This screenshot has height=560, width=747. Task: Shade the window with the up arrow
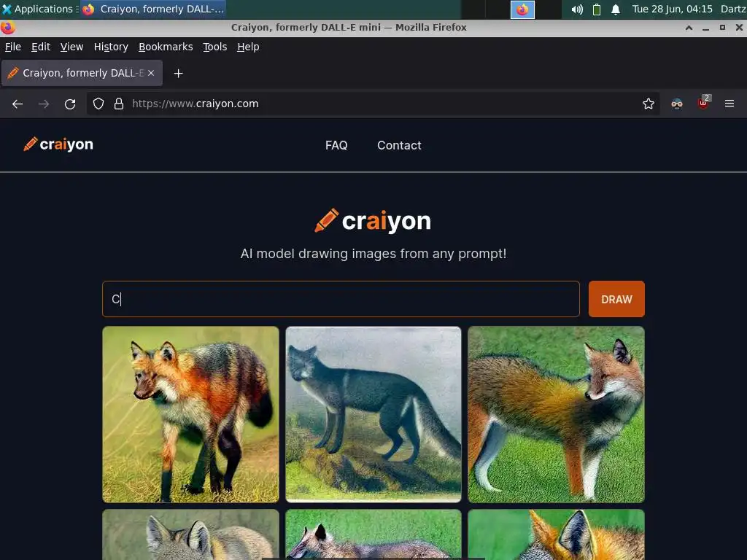(x=689, y=28)
